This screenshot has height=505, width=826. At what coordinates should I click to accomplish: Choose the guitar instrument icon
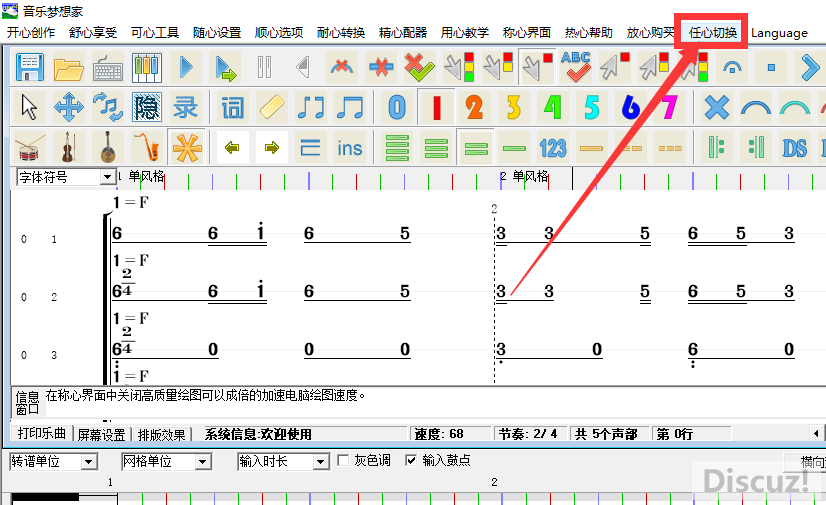click(107, 147)
